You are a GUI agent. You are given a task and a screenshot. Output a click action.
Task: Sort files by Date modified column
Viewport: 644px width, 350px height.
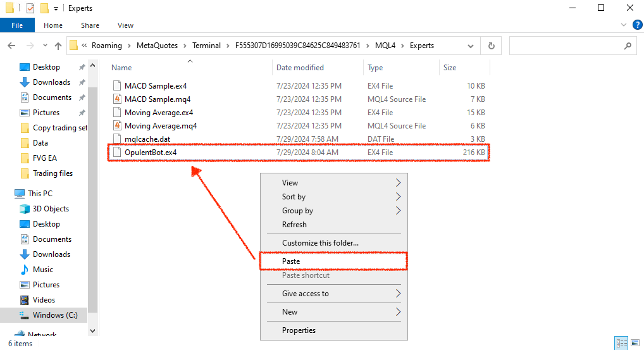pyautogui.click(x=300, y=68)
